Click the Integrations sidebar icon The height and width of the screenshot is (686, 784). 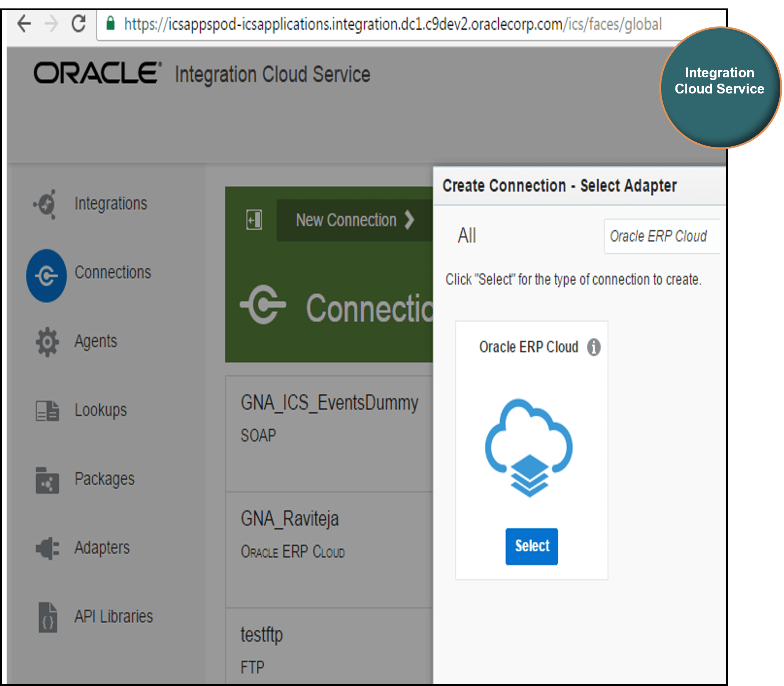[x=46, y=203]
